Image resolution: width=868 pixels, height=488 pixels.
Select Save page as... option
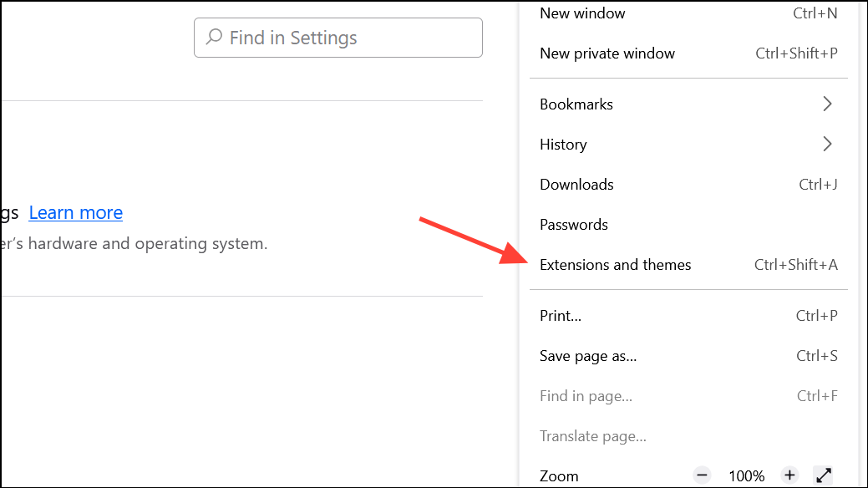point(588,356)
